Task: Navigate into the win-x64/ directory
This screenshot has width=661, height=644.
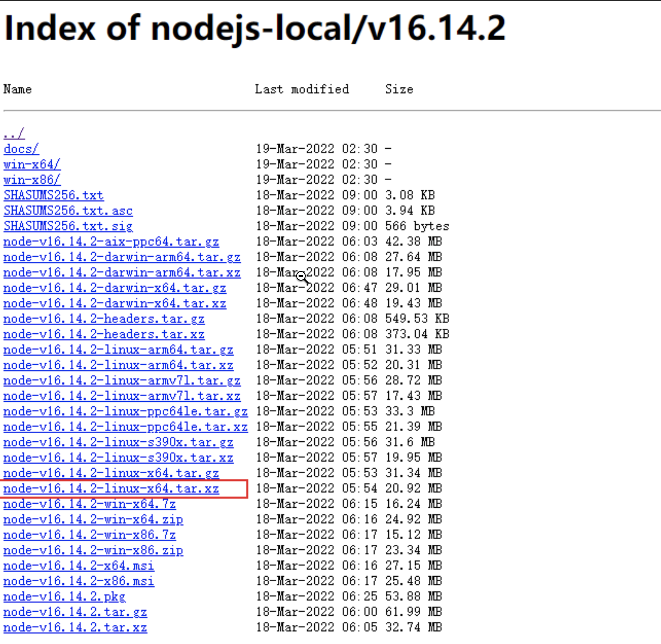Action: click(32, 164)
